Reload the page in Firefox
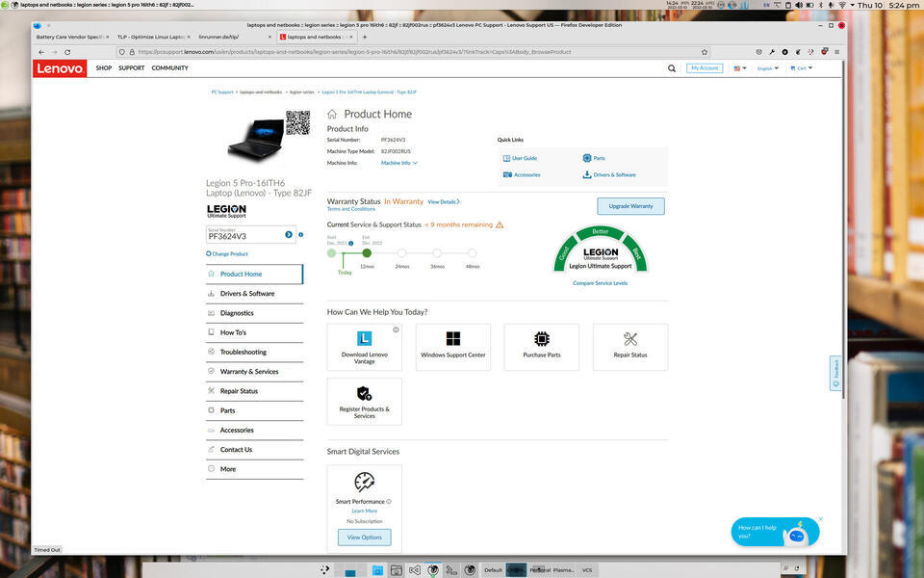924x578 pixels. [x=67, y=52]
